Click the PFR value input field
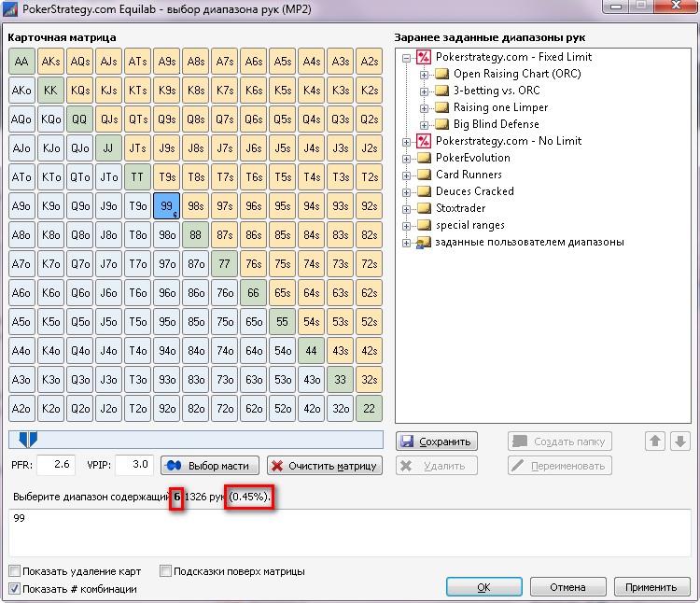The width and height of the screenshot is (700, 603). point(56,465)
